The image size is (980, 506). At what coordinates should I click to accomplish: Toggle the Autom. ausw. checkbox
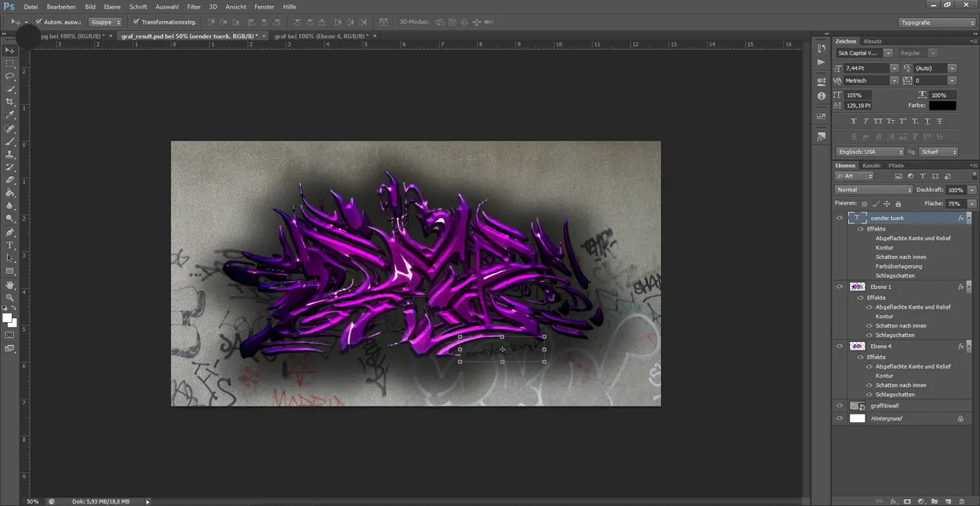pyautogui.click(x=39, y=22)
